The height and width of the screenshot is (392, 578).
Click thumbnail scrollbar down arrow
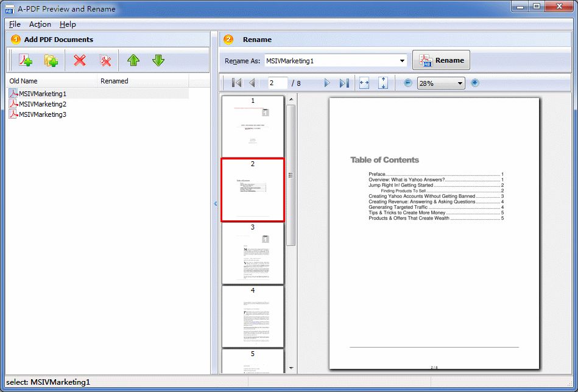tap(291, 368)
